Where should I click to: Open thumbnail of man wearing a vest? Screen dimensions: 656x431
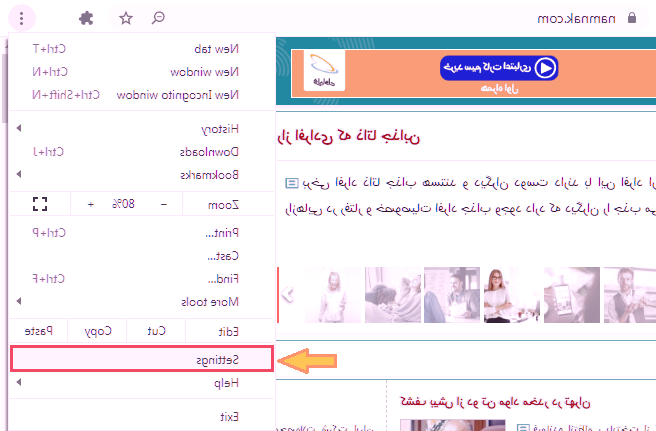630,295
